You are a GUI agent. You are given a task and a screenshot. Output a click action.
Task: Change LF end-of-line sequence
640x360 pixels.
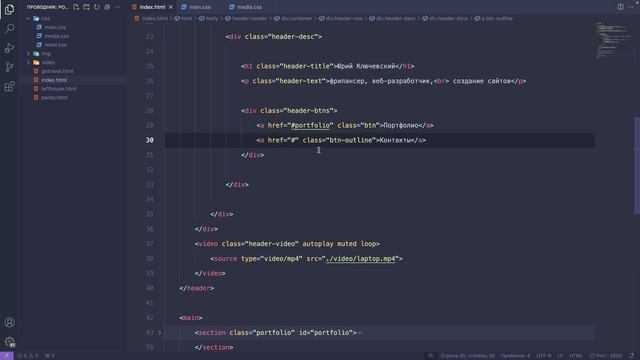point(560,356)
